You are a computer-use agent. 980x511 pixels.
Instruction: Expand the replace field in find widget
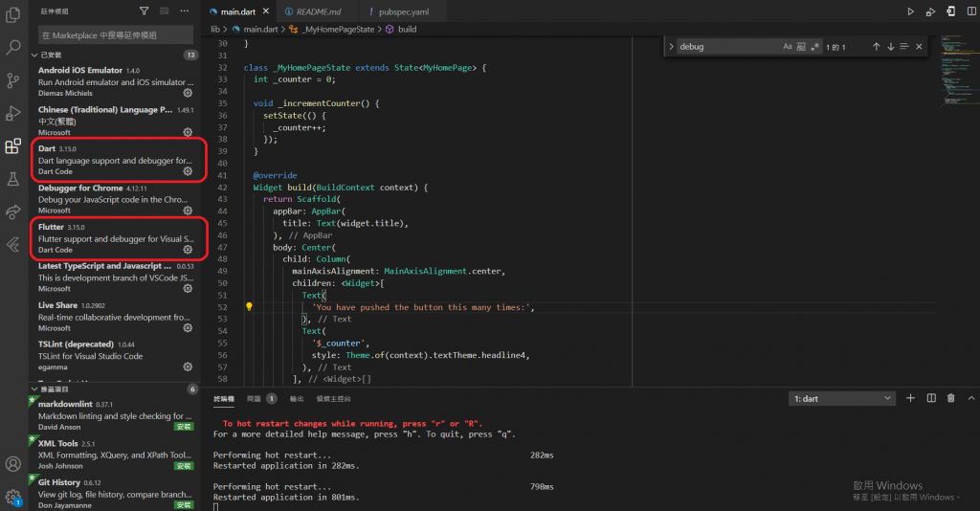click(x=671, y=46)
